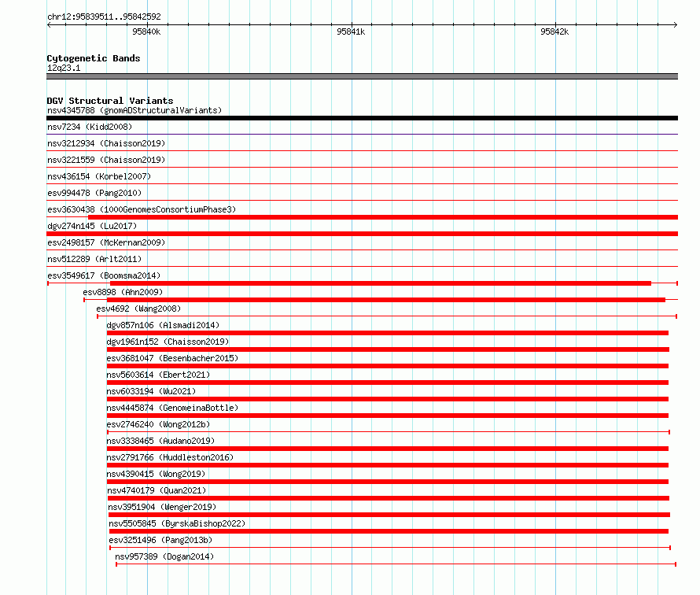The width and height of the screenshot is (700, 595).
Task: Open variant dgv1961n152 (Chaisson2019)
Action: pos(168,342)
